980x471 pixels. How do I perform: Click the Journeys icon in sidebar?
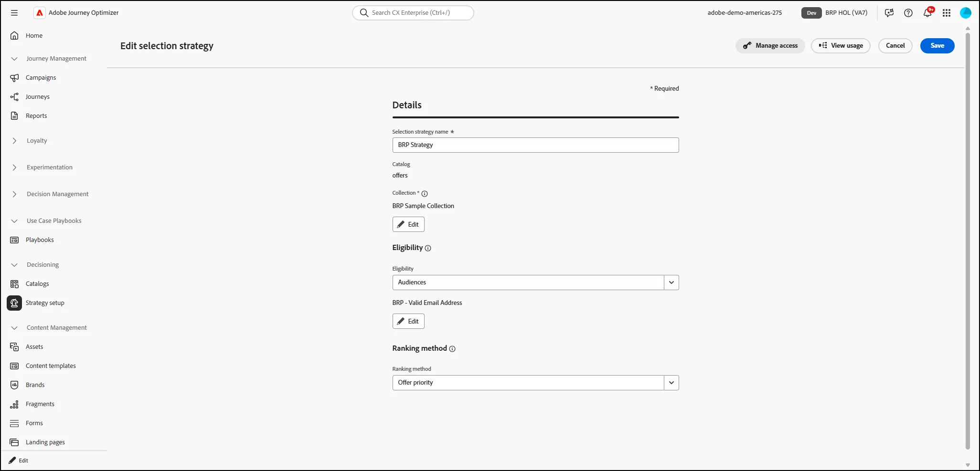14,97
